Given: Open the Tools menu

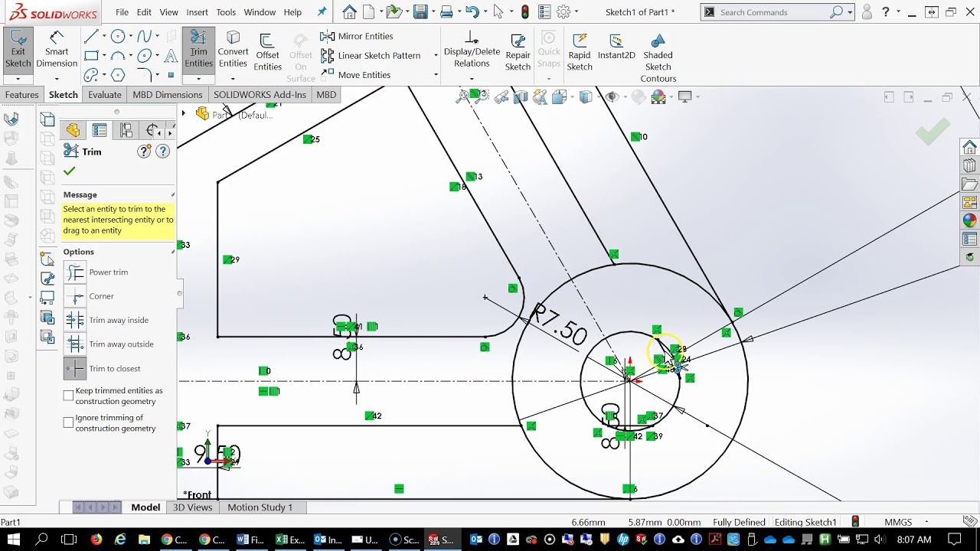Looking at the screenshot, I should tap(226, 12).
